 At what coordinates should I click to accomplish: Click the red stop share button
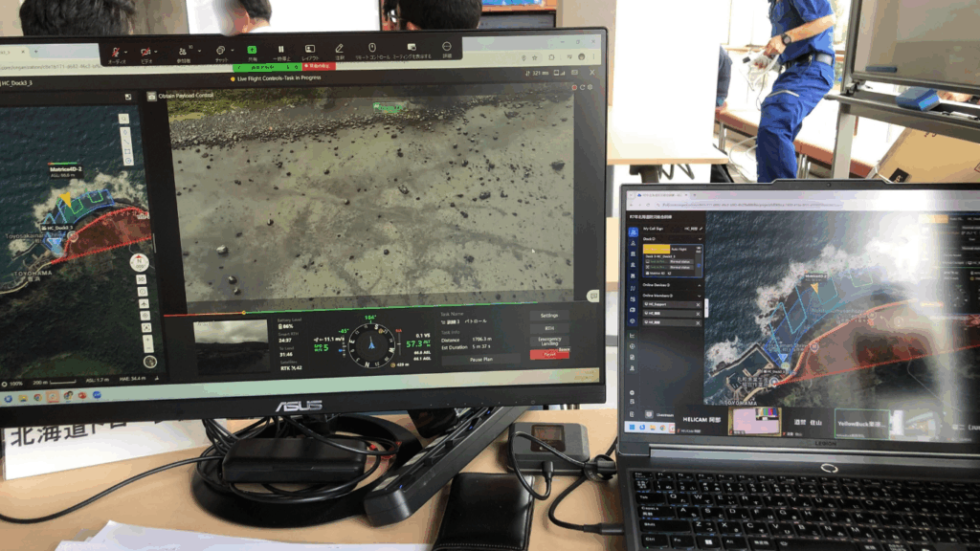click(319, 66)
